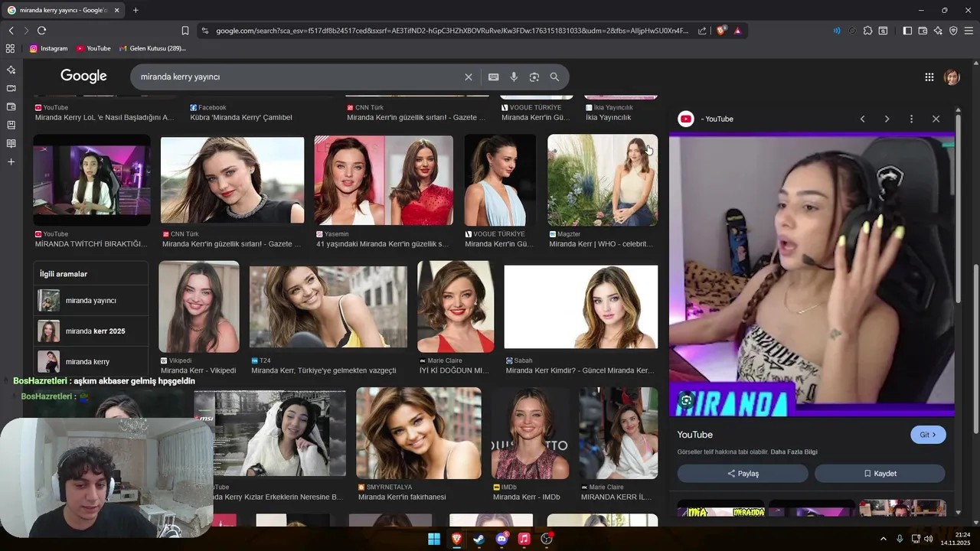Share this page via the address bar icon
The width and height of the screenshot is (980, 551).
(702, 31)
